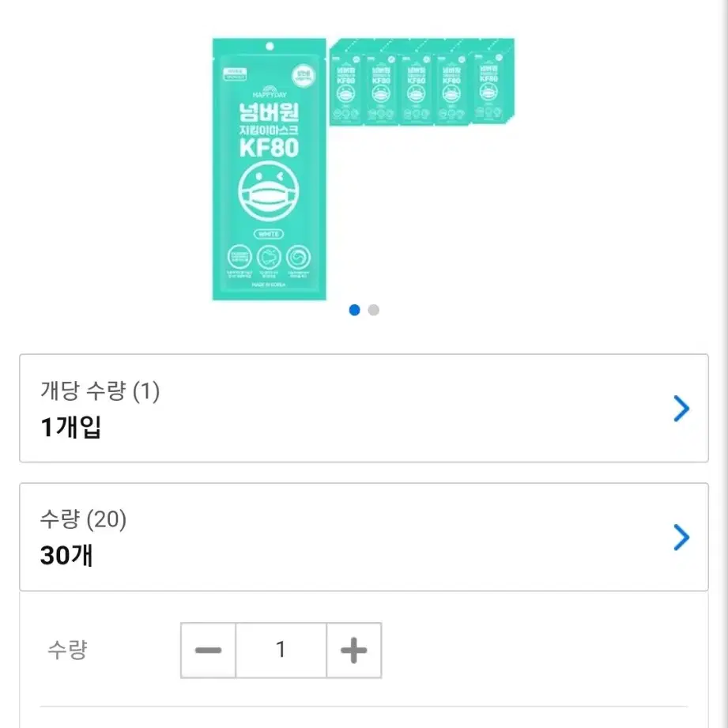Viewport: 728px width, 728px height.
Task: Open the bundle of mask packs image
Action: pyautogui.click(x=422, y=82)
